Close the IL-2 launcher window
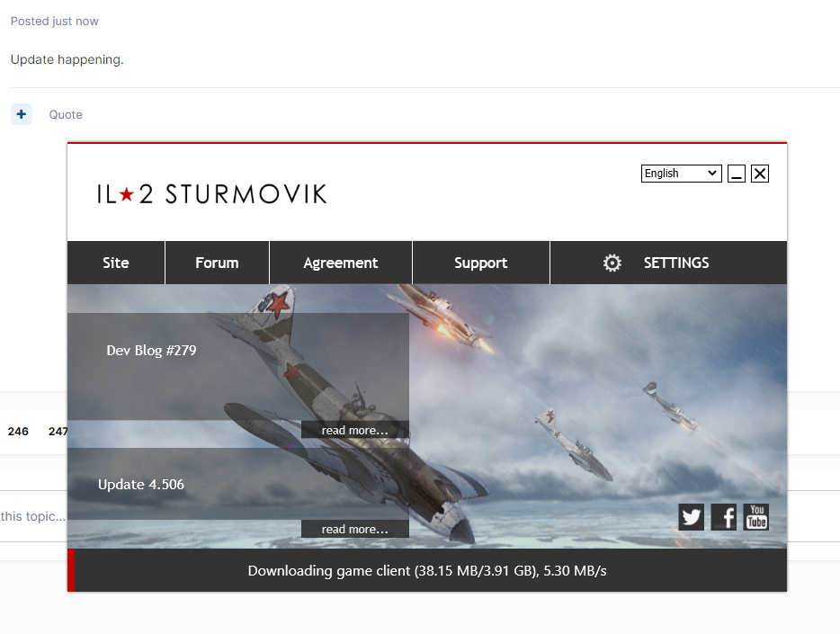Screen dimensions: 840x634 tap(760, 174)
